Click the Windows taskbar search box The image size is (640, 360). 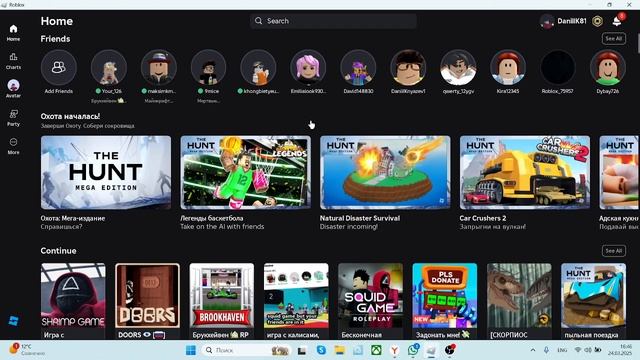click(x=246, y=350)
